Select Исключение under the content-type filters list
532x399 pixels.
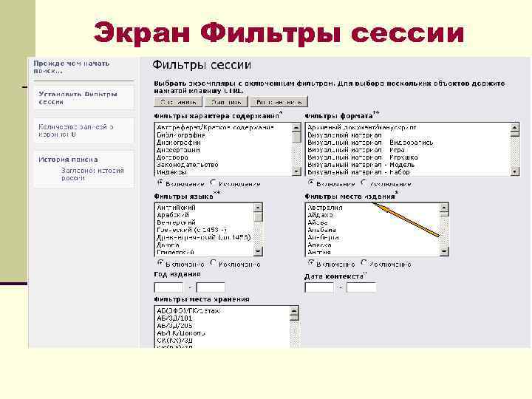(x=213, y=183)
